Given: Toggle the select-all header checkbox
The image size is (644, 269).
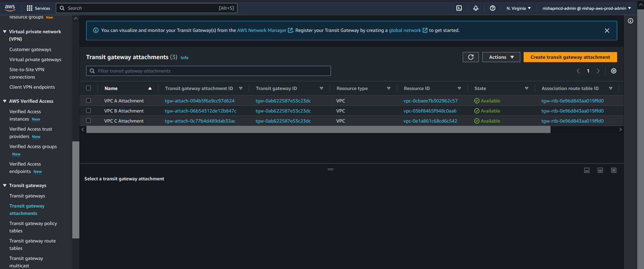Looking at the screenshot, I should pyautogui.click(x=88, y=88).
